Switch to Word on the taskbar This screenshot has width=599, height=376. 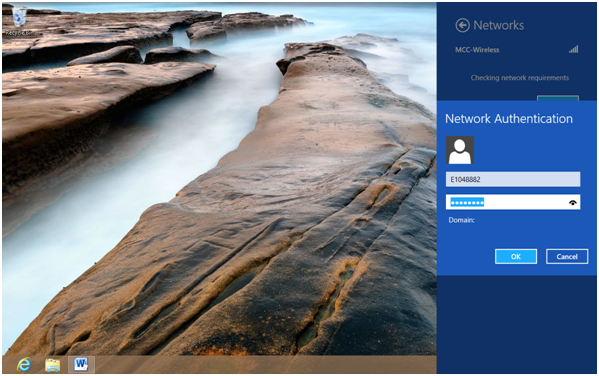[81, 365]
